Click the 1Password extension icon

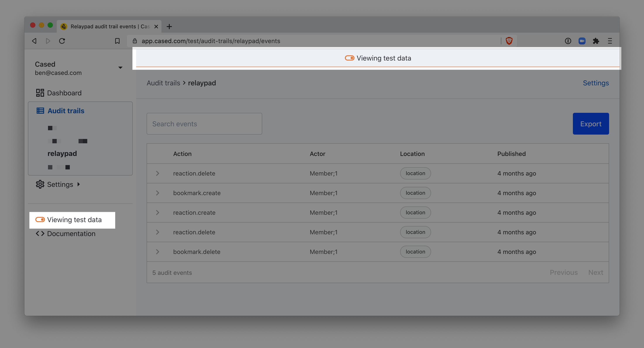point(568,41)
